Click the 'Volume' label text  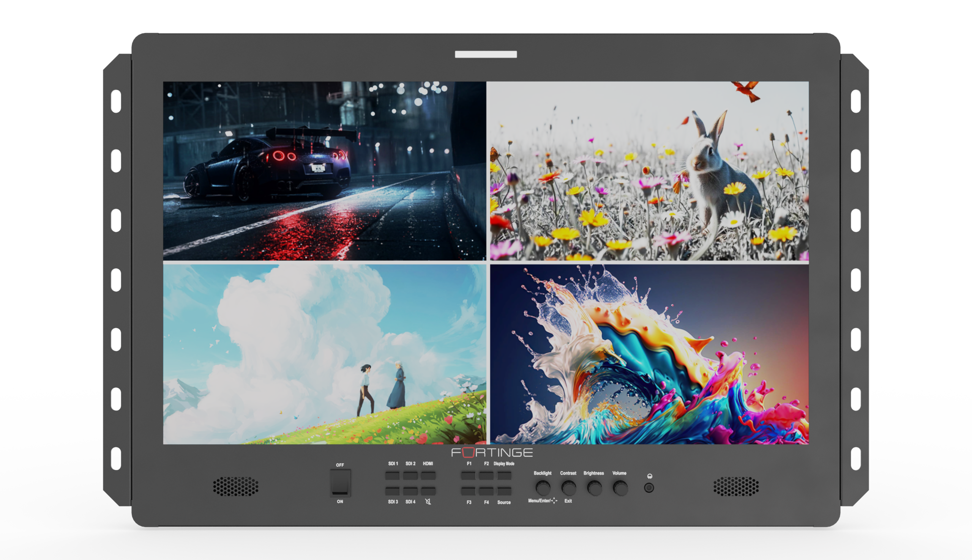(x=620, y=473)
